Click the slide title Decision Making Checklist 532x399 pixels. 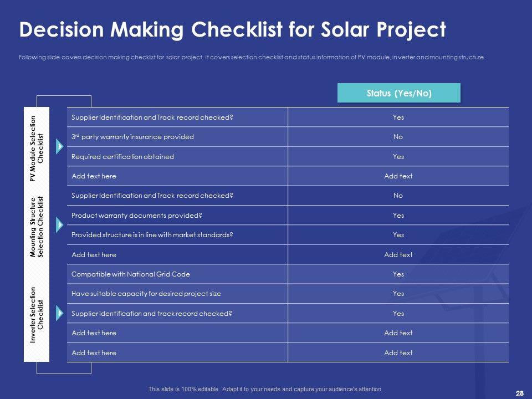click(x=232, y=30)
